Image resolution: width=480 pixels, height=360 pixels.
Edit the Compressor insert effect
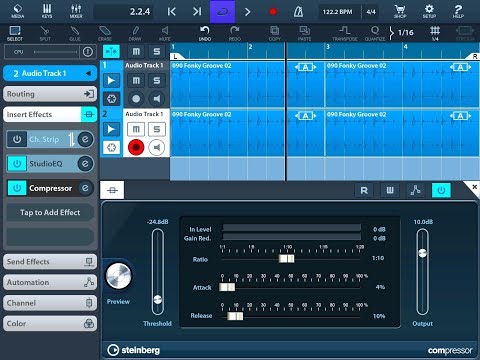pyautogui.click(x=85, y=188)
